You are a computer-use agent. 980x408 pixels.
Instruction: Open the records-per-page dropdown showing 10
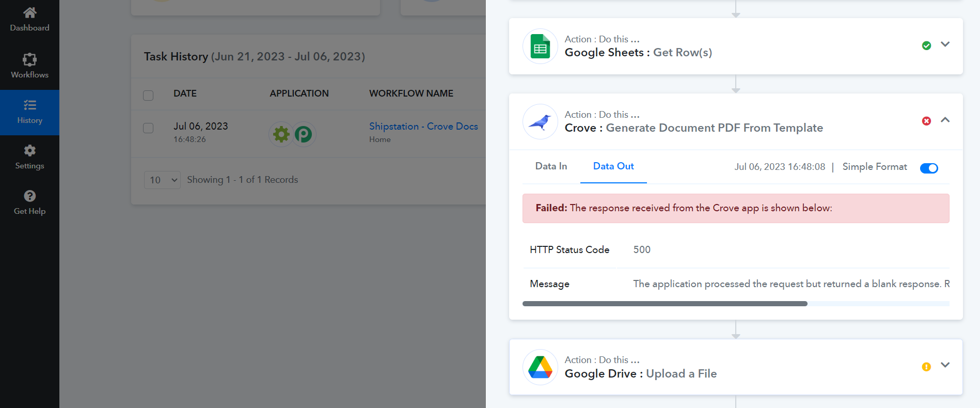click(162, 180)
